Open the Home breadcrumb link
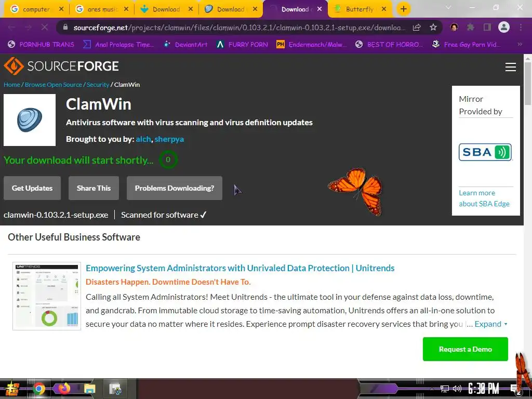Image resolution: width=532 pixels, height=399 pixels. [12, 85]
